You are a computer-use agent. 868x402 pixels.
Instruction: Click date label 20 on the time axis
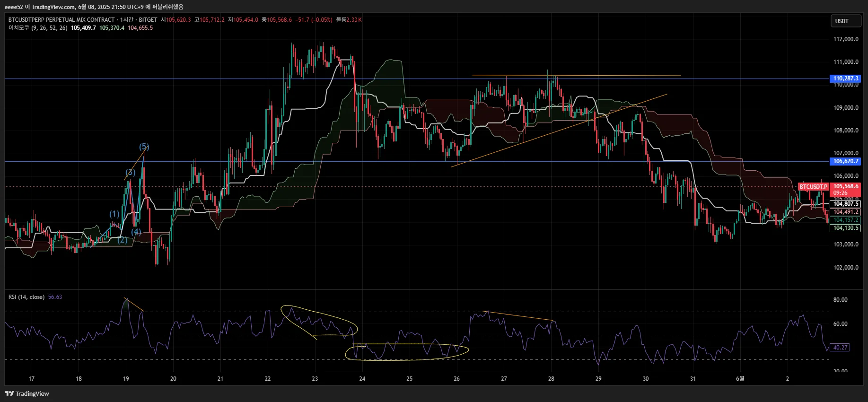point(174,379)
